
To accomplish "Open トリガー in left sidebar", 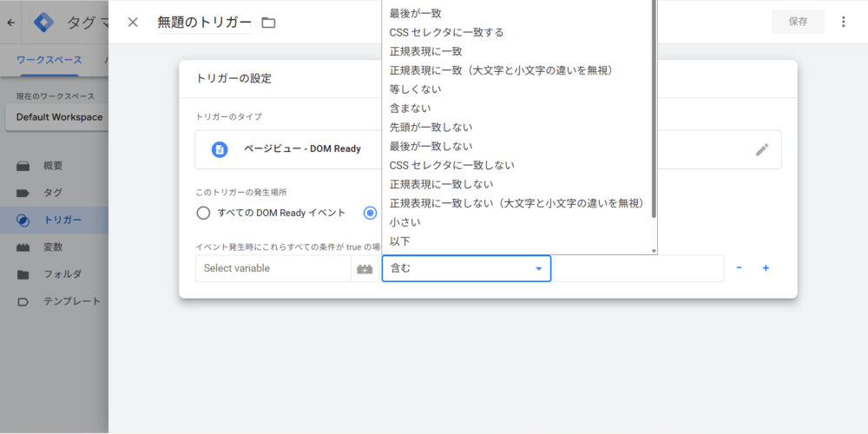I will tap(62, 220).
